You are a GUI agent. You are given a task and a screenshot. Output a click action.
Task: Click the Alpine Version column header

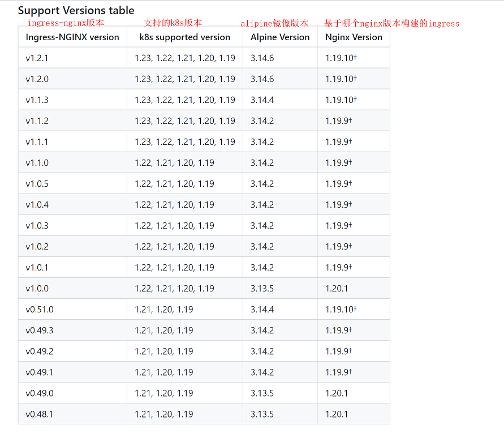[x=280, y=37]
